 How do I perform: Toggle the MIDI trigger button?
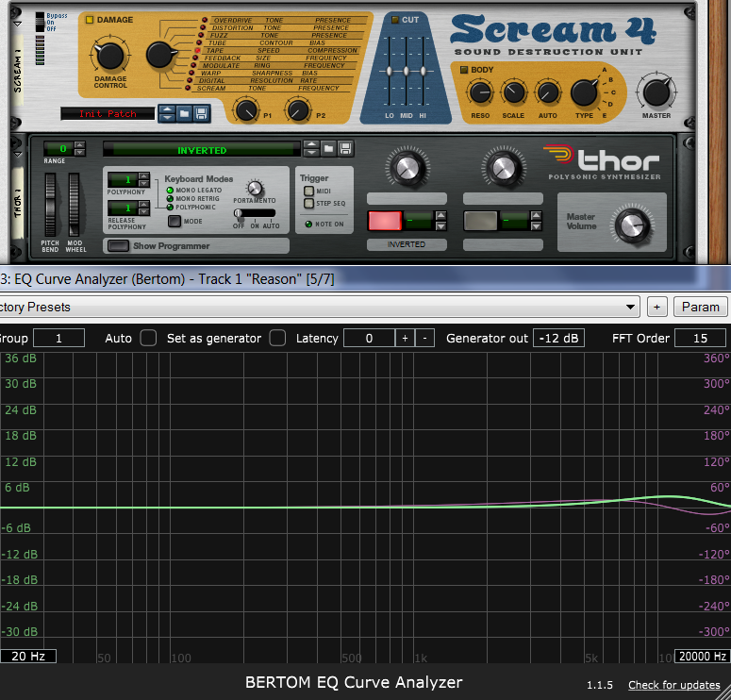pos(308,191)
